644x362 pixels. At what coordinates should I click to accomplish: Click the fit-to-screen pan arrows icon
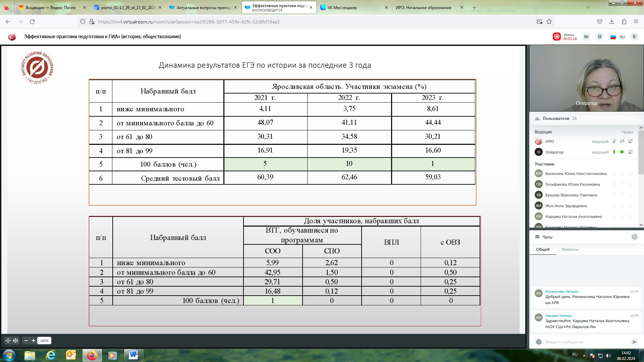click(x=8, y=341)
